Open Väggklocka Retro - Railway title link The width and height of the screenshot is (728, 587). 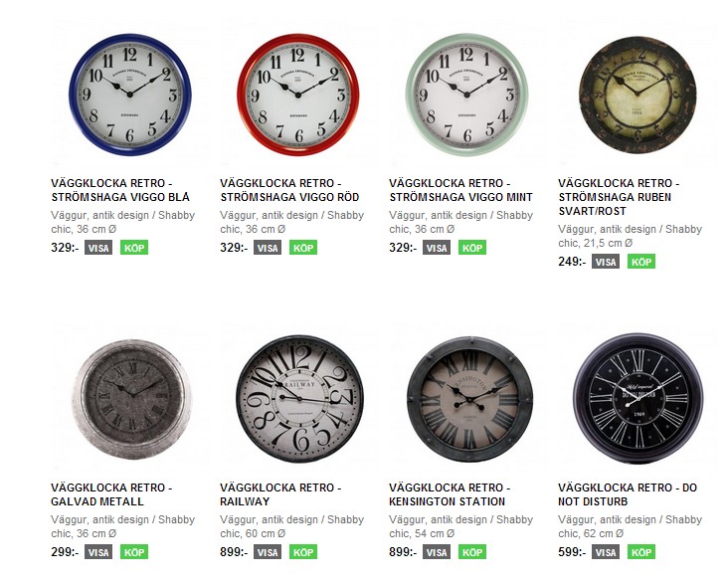280,494
